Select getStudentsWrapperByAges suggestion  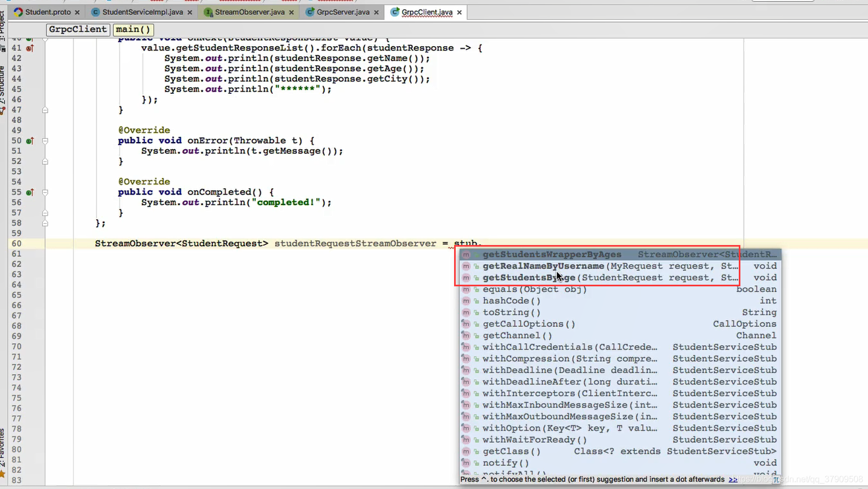pyautogui.click(x=620, y=255)
